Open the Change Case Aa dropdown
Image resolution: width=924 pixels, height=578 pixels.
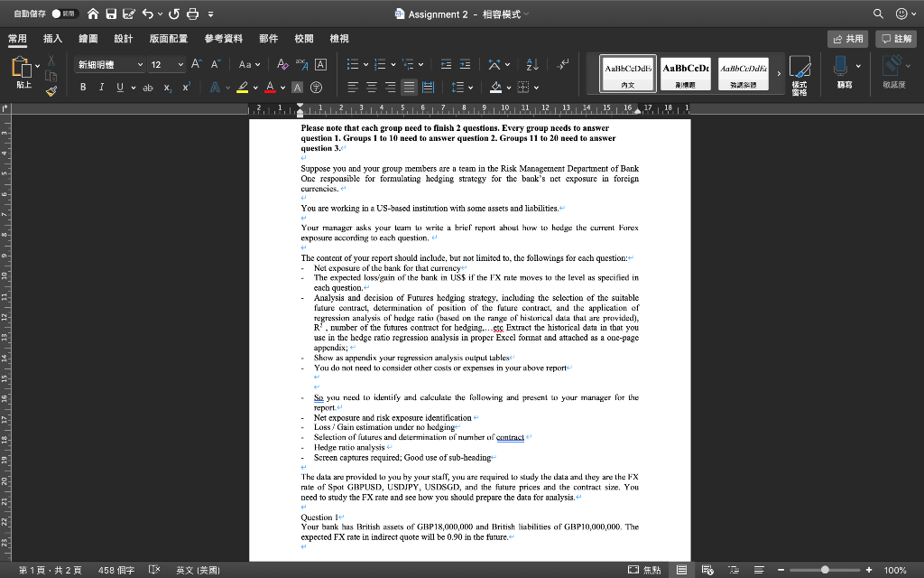[x=249, y=64]
